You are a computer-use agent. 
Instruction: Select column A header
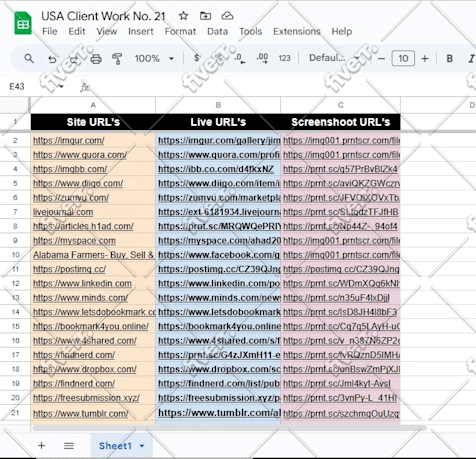[93, 105]
